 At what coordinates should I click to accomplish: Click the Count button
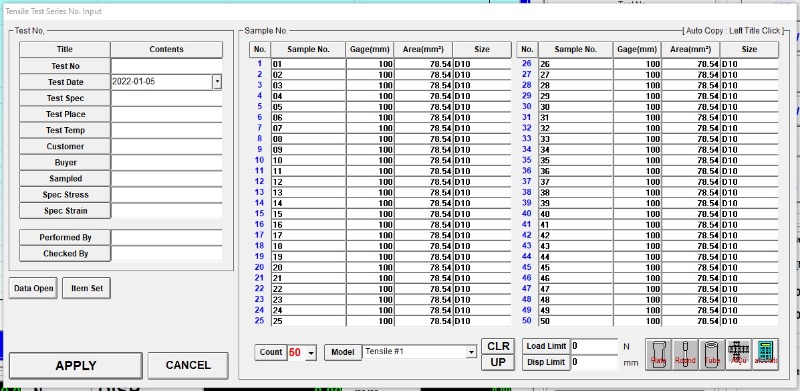pyautogui.click(x=270, y=352)
